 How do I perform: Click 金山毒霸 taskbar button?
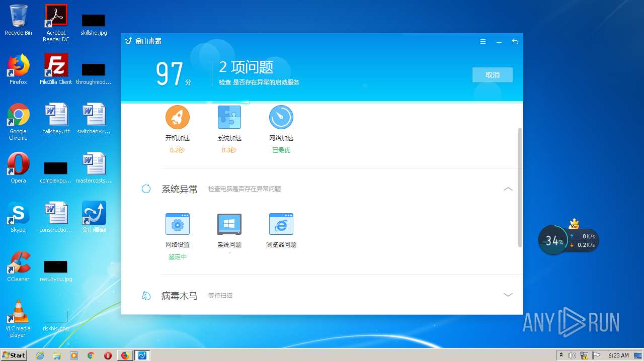coord(142,355)
